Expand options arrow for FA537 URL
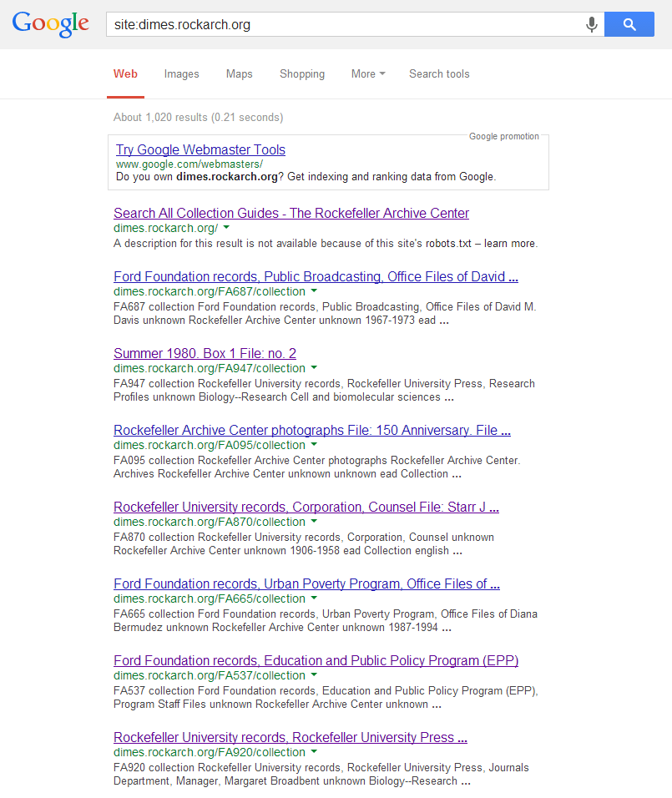Image resolution: width=672 pixels, height=798 pixels. (314, 675)
